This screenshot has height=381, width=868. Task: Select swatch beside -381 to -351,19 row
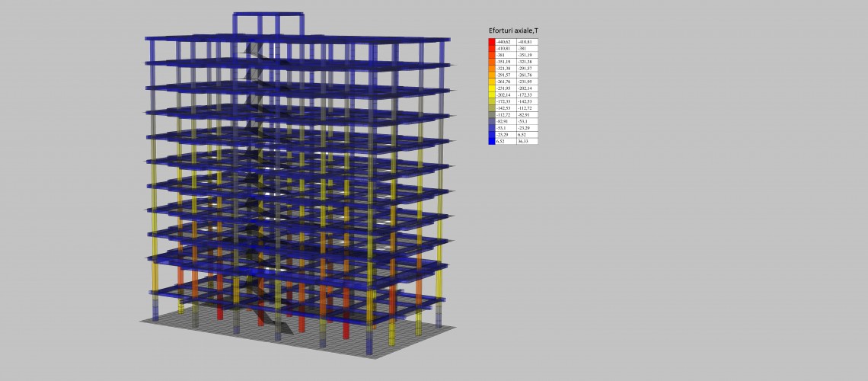[x=491, y=55]
